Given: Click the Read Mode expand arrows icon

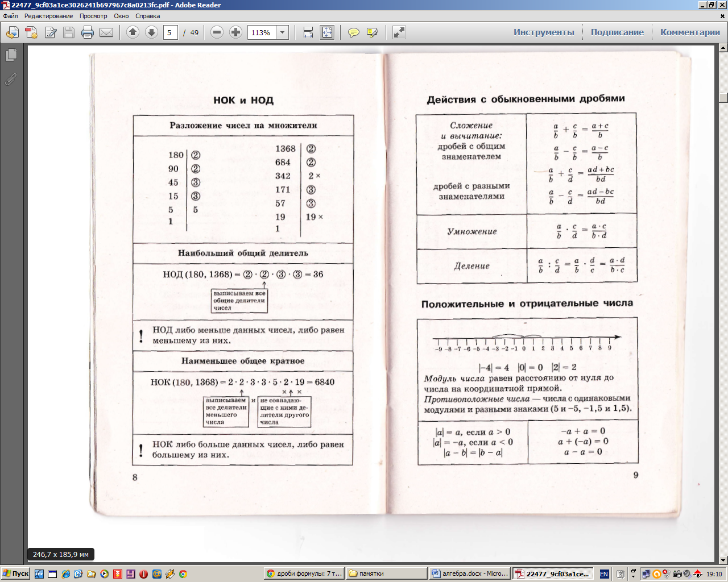Looking at the screenshot, I should pyautogui.click(x=399, y=32).
